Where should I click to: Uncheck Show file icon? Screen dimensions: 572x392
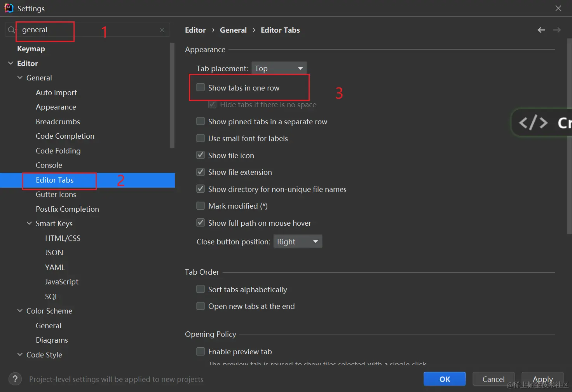[201, 155]
